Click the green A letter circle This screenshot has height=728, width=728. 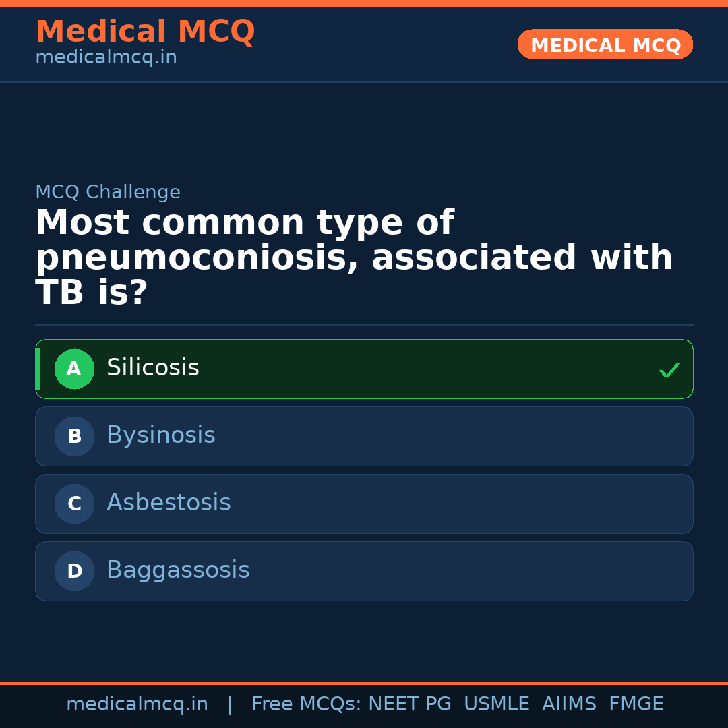[74, 369]
